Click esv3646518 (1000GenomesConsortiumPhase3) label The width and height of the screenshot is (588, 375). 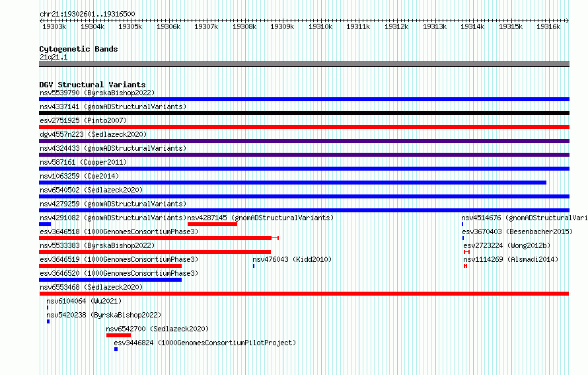(x=119, y=231)
